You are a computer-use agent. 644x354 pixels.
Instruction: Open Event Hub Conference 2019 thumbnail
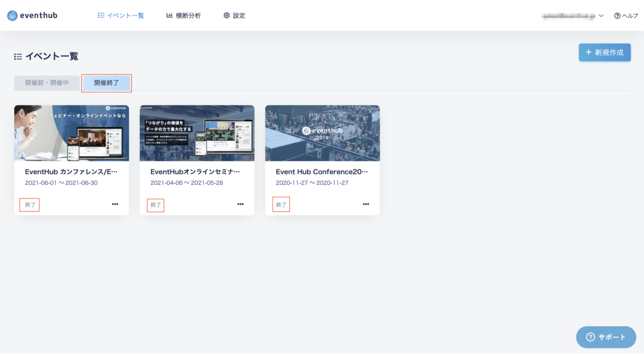point(322,133)
